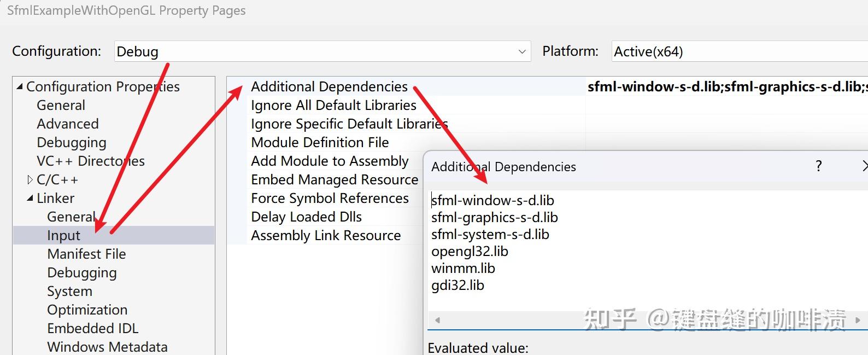Select Manifest File under Linker

pyautogui.click(x=86, y=254)
